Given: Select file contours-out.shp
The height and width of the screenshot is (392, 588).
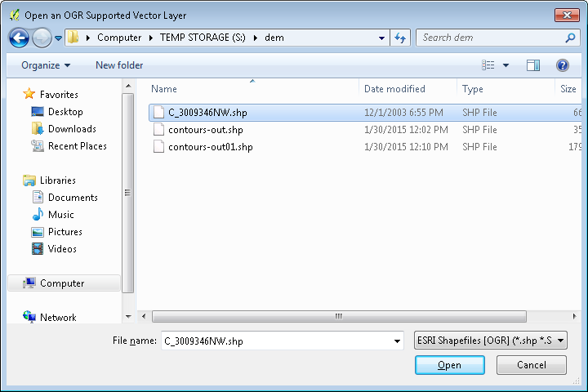Looking at the screenshot, I should (206, 130).
